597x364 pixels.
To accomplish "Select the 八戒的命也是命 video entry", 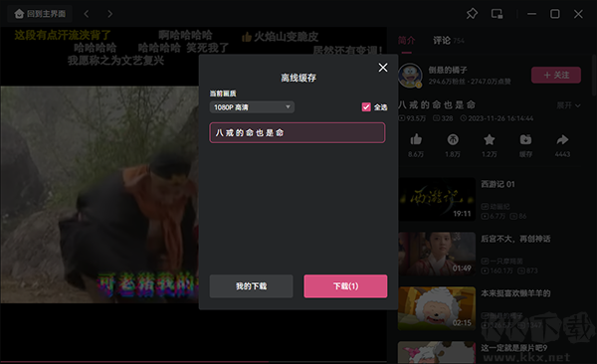I will 298,132.
